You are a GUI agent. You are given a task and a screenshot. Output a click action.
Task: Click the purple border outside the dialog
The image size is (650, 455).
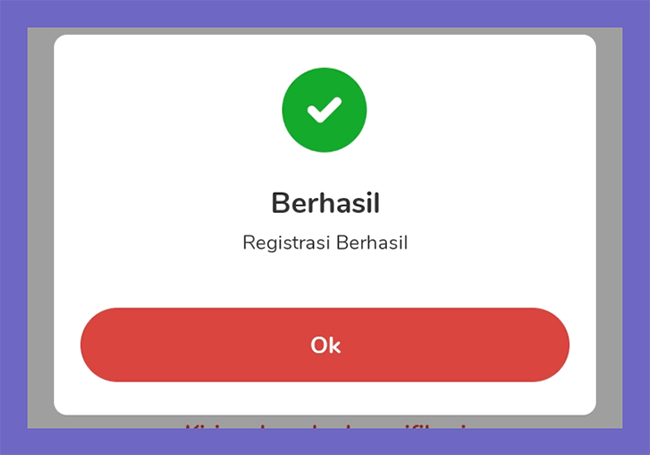tap(13, 228)
